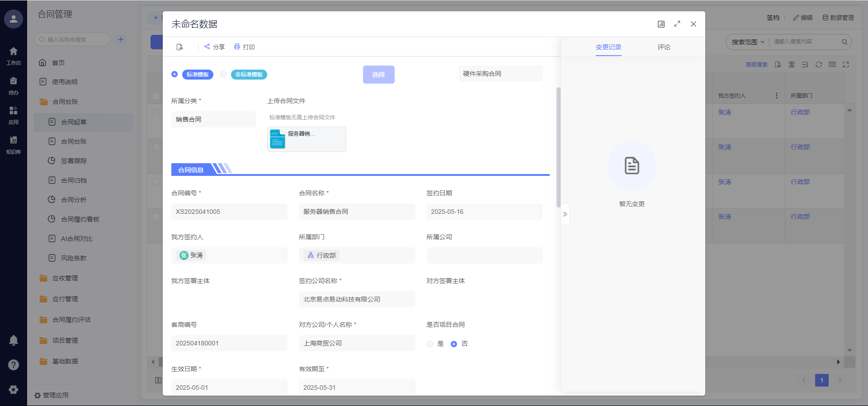The height and width of the screenshot is (406, 868).
Task: Select the 标准模板 radio option
Action: [175, 74]
